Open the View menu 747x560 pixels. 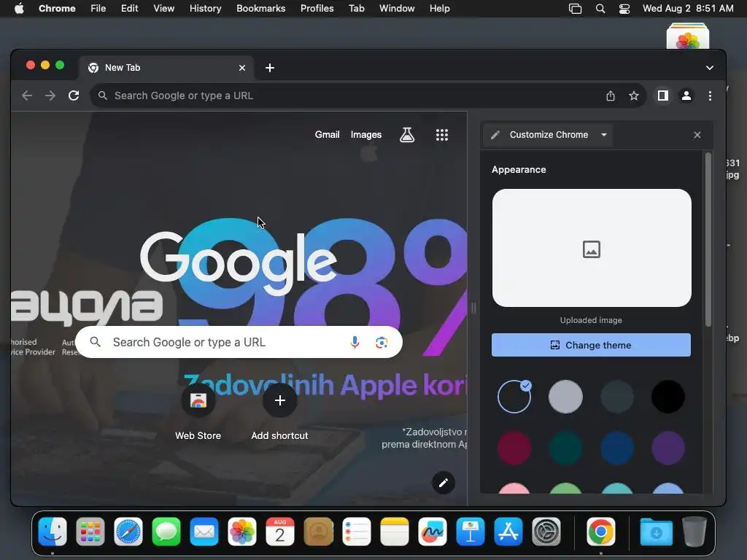point(163,9)
